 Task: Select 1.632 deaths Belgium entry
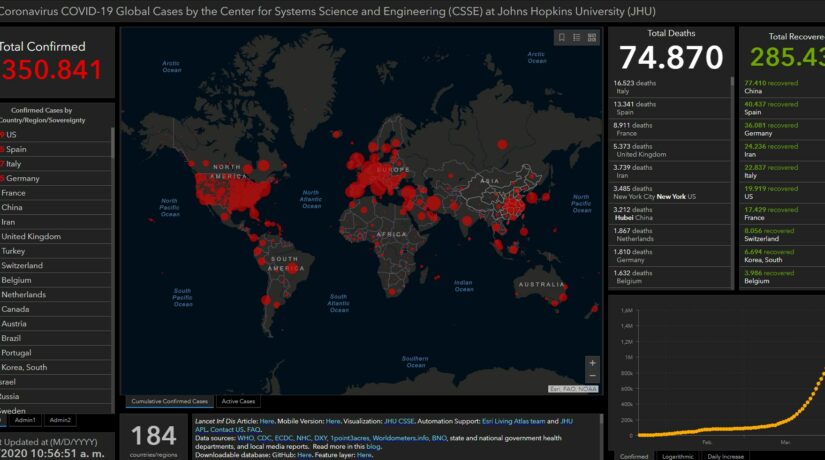coord(669,276)
